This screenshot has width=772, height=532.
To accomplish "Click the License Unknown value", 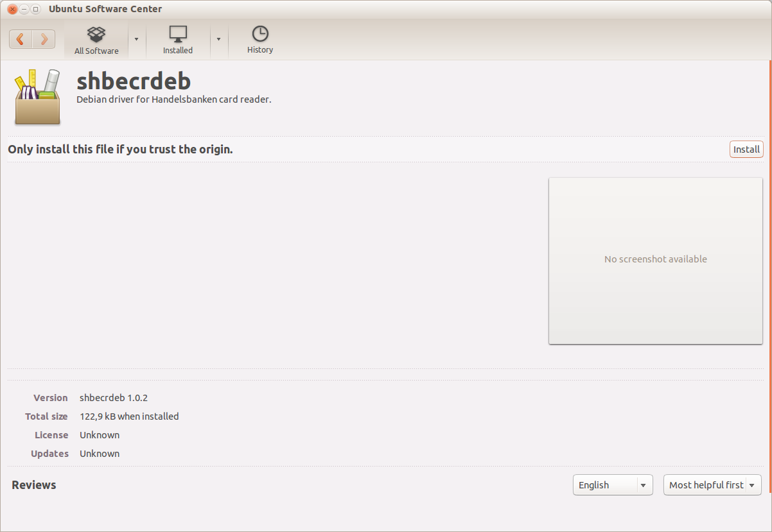I will 100,435.
